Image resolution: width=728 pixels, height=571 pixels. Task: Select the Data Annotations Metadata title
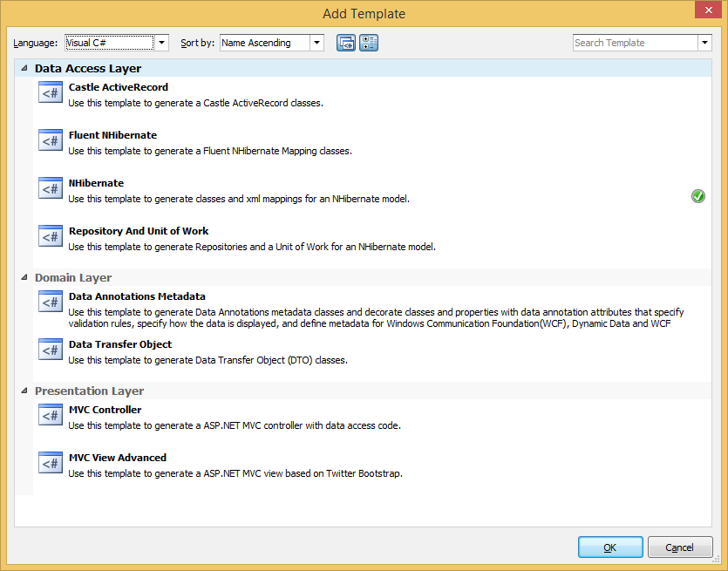pos(137,296)
